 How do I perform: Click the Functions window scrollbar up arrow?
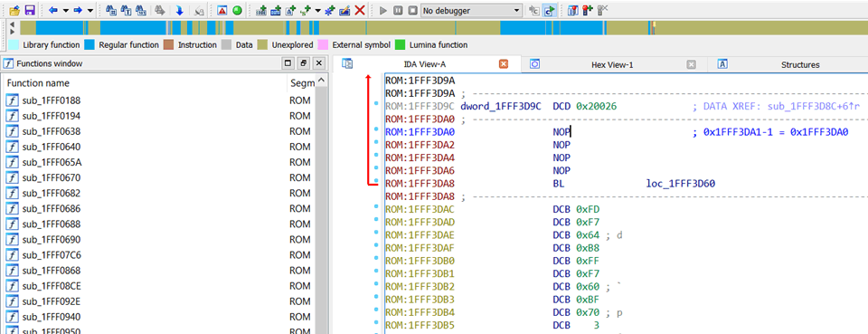[x=321, y=81]
